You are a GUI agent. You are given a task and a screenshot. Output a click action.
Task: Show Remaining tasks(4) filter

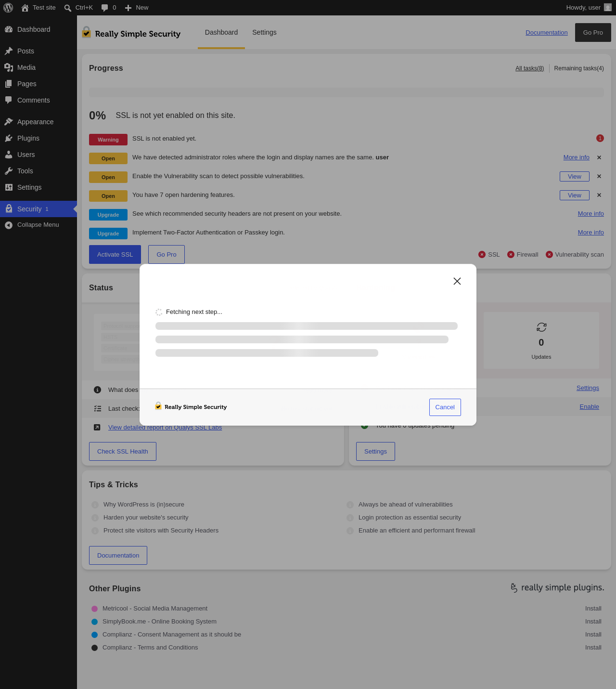(x=579, y=68)
